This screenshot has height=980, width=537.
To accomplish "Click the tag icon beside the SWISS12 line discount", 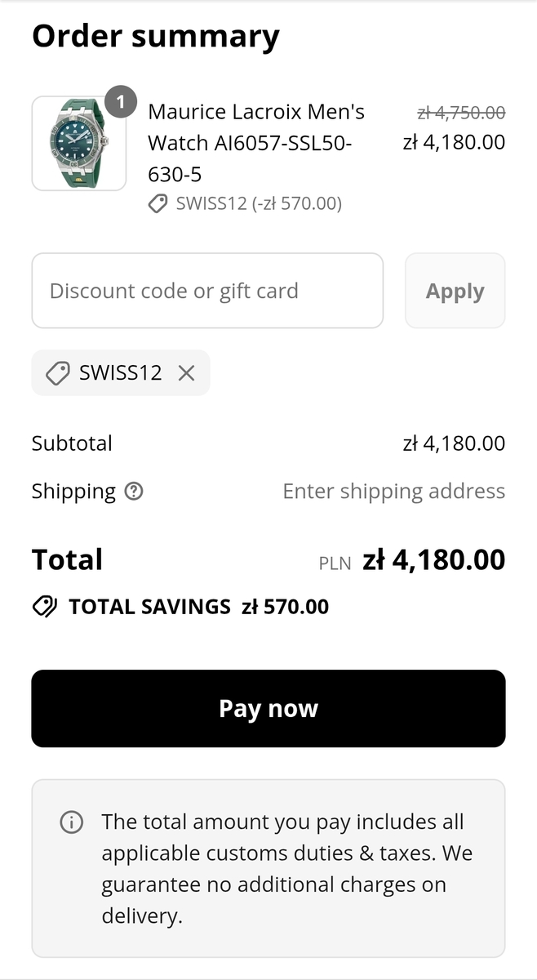I will coord(158,204).
